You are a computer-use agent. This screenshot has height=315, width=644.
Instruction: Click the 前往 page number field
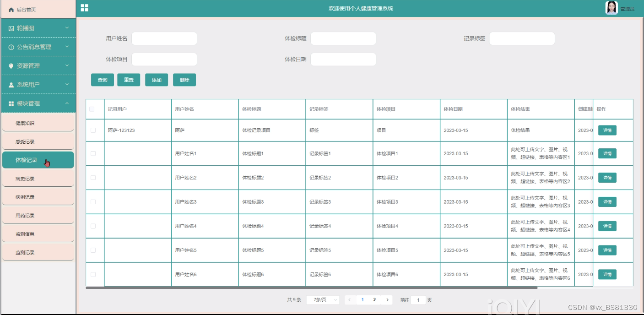pos(418,300)
